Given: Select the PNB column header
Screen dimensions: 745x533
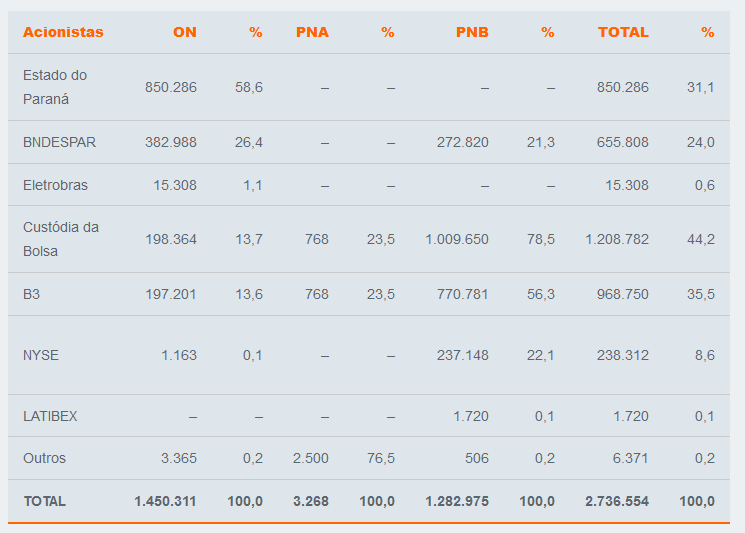Looking at the screenshot, I should click(x=472, y=32).
